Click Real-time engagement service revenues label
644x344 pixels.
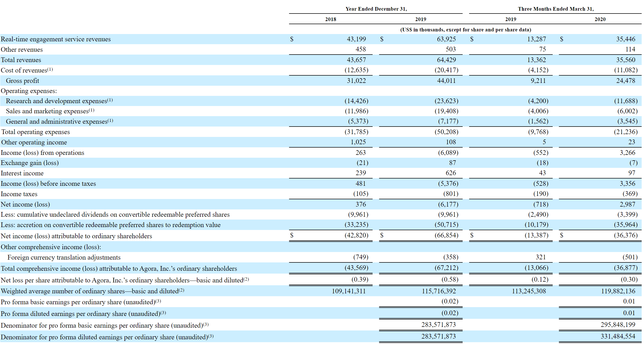pyautogui.click(x=56, y=39)
